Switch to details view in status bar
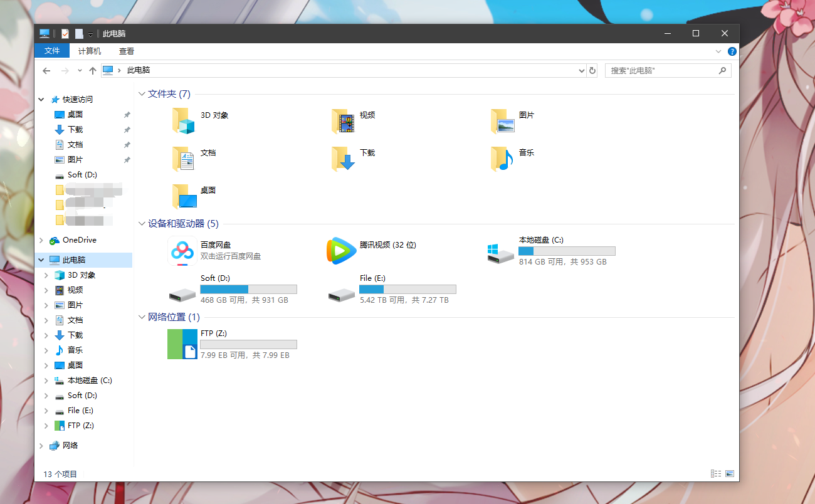 coord(715,473)
